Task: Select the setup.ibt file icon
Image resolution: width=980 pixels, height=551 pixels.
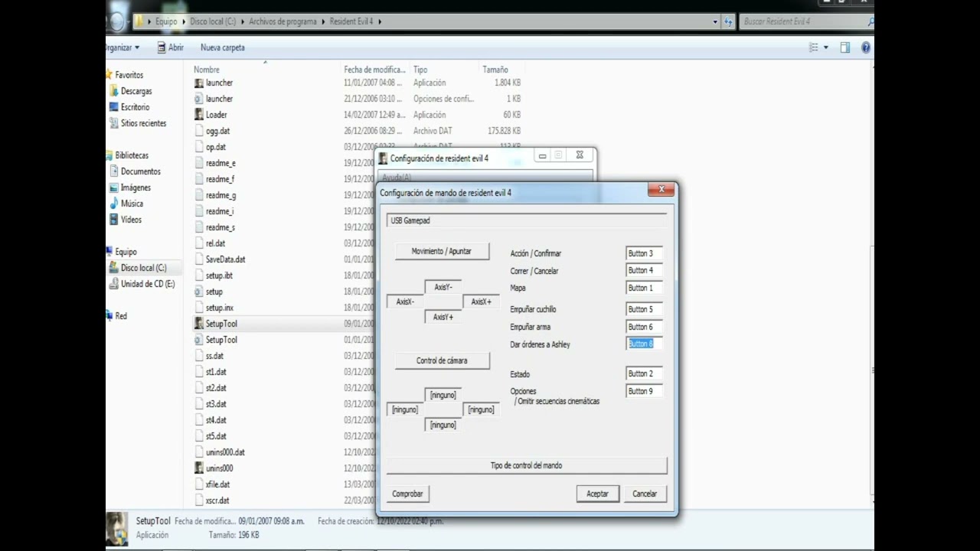Action: [x=199, y=275]
